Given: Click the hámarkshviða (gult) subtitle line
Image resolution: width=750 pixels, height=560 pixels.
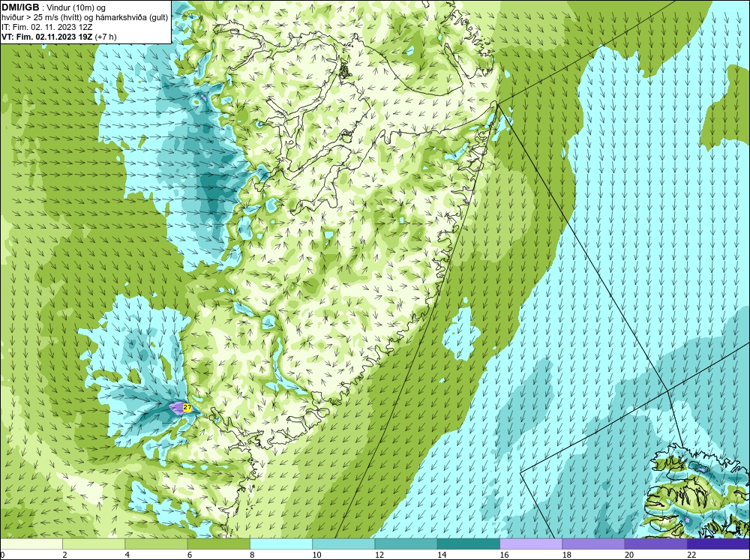Looking at the screenshot, I should [85, 17].
